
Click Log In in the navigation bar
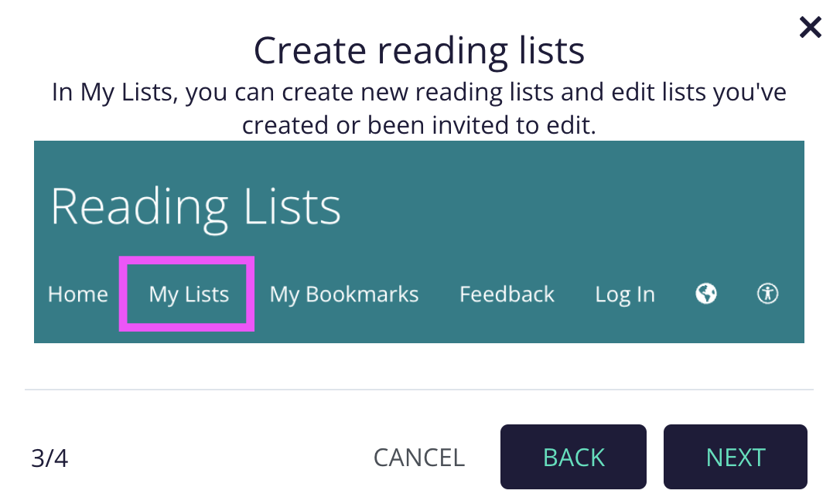click(x=624, y=294)
